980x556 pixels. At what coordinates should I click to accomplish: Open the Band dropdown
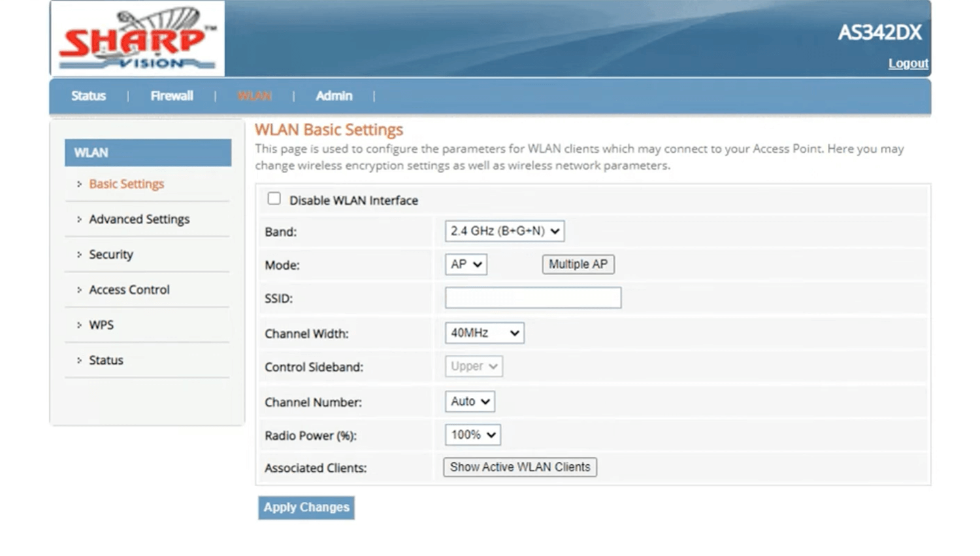click(x=504, y=231)
